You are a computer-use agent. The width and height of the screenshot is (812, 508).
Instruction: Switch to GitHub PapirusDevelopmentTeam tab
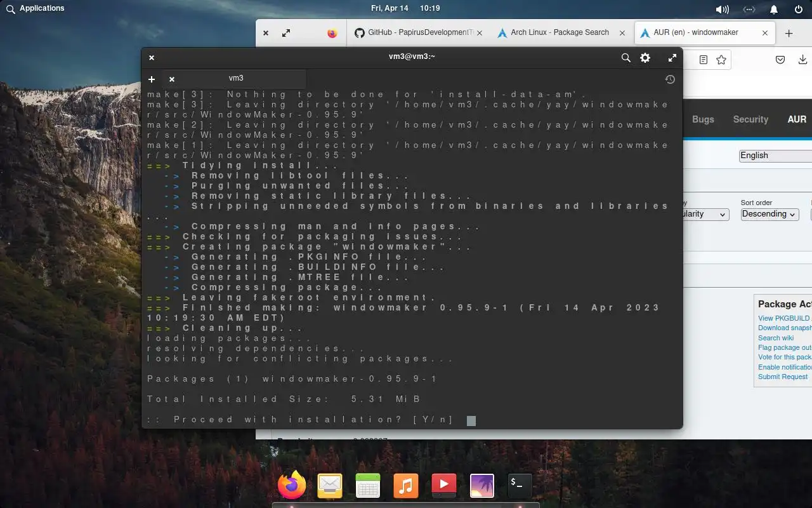[x=419, y=33]
